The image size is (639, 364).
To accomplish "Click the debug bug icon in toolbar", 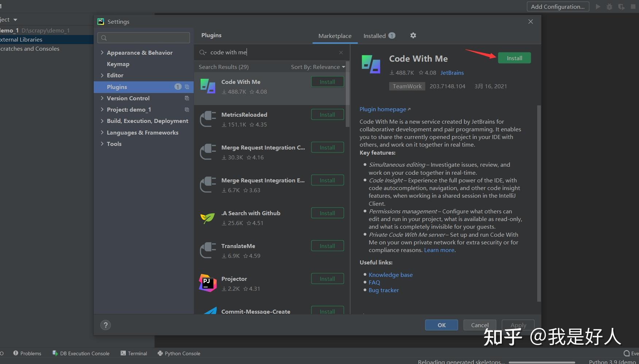I will point(609,7).
